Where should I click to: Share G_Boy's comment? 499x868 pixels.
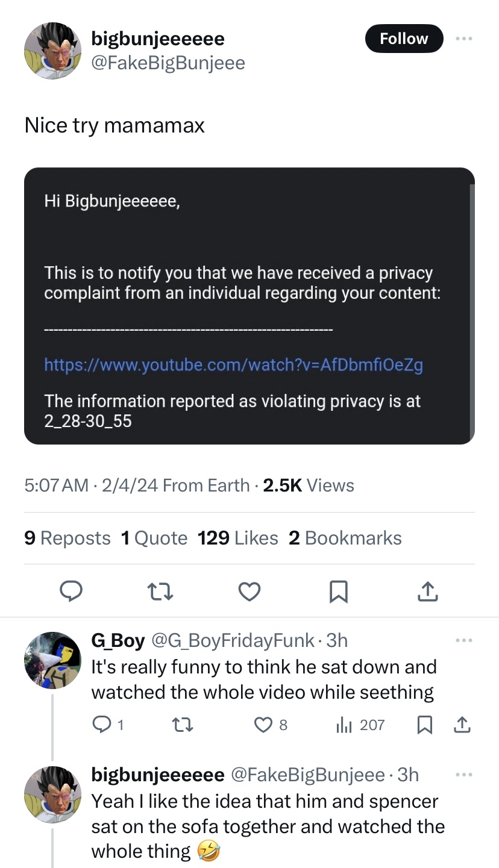pyautogui.click(x=462, y=725)
